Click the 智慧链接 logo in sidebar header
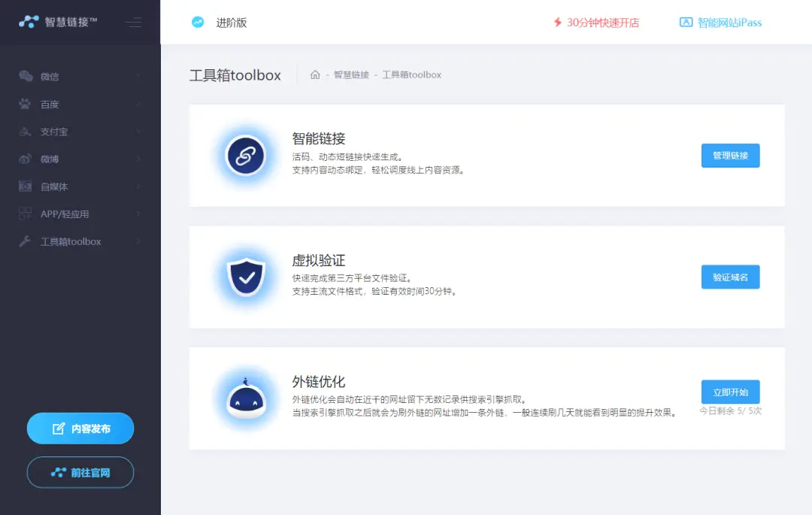 [x=59, y=22]
